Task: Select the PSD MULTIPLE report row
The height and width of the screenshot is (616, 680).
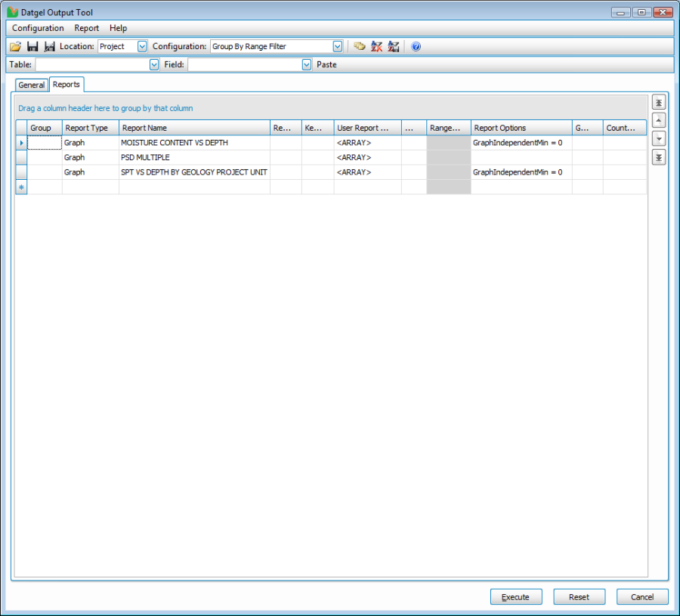Action: click(145, 158)
